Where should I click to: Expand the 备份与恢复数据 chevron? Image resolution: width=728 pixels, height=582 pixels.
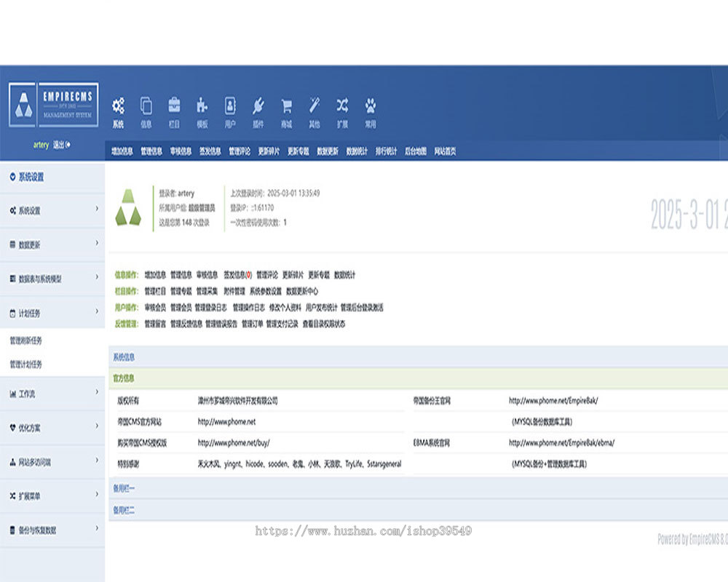97,528
